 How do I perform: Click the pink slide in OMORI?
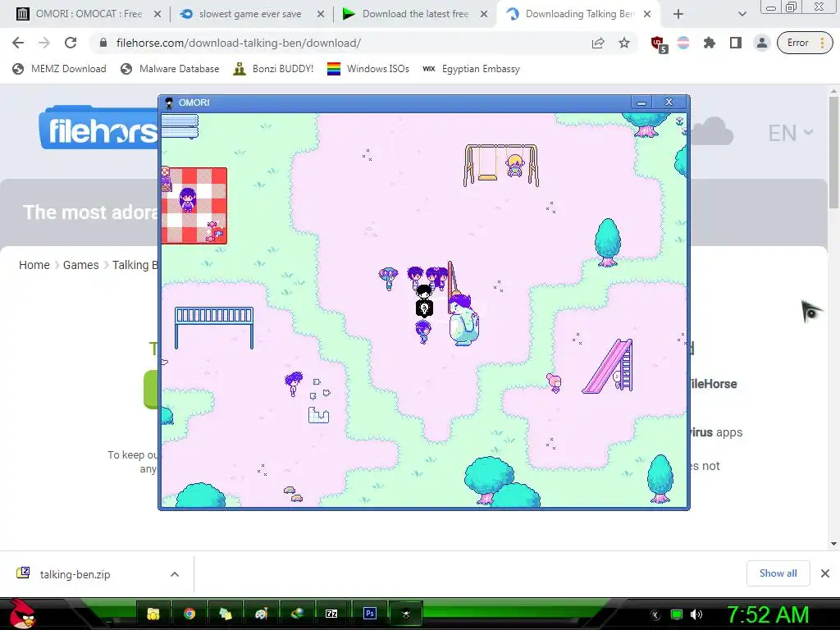click(x=609, y=367)
